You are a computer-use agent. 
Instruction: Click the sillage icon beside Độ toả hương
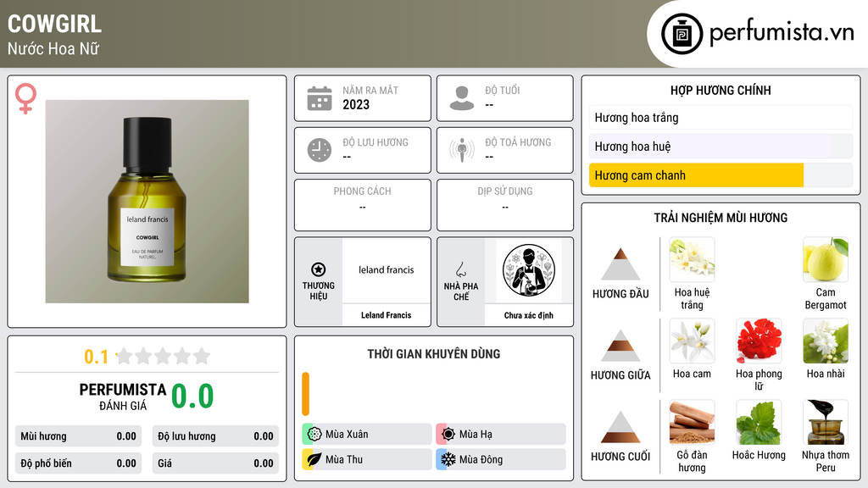pos(462,150)
